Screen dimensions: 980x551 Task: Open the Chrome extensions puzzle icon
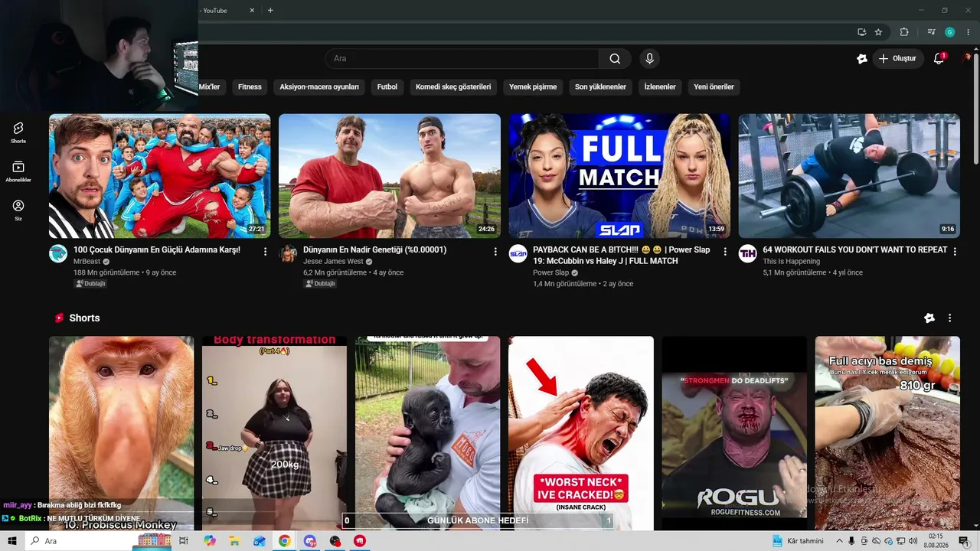[904, 32]
